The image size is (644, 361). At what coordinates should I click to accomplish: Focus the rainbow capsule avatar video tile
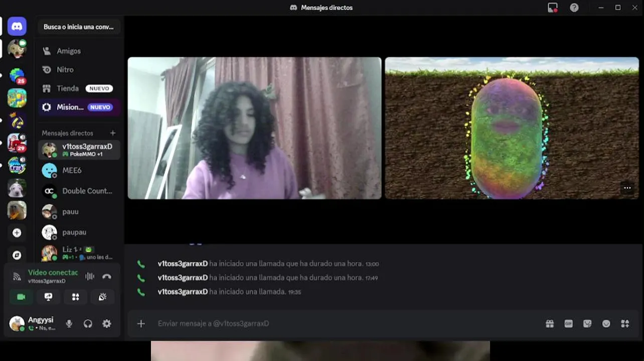coord(512,128)
